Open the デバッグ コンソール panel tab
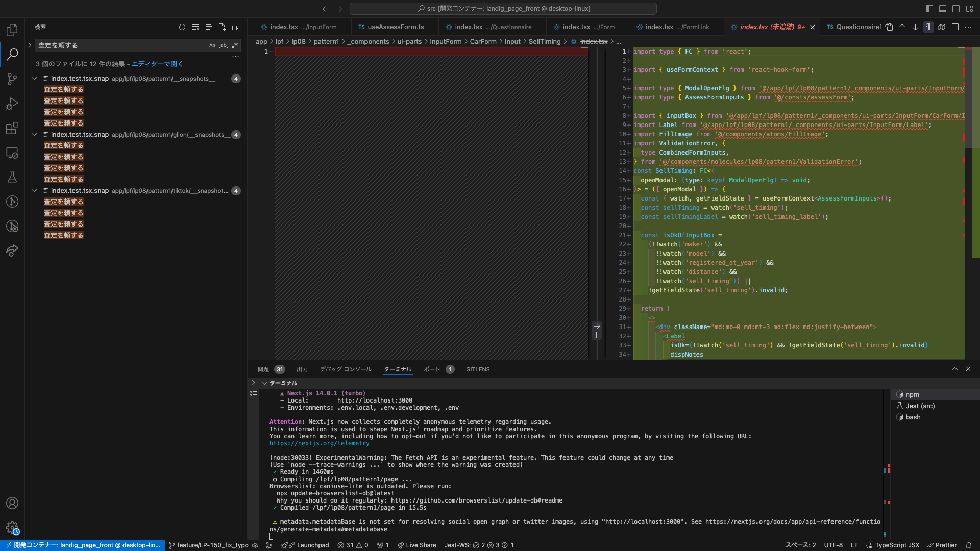 [346, 369]
